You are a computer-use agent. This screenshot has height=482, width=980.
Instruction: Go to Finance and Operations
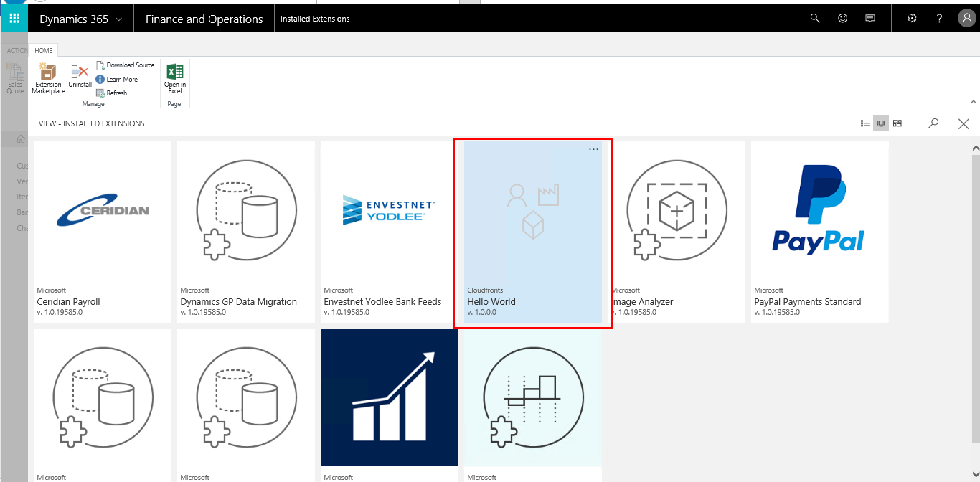pos(204,19)
